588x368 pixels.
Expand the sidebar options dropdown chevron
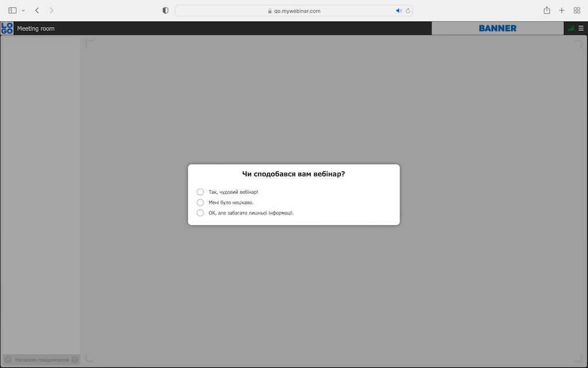pos(24,10)
